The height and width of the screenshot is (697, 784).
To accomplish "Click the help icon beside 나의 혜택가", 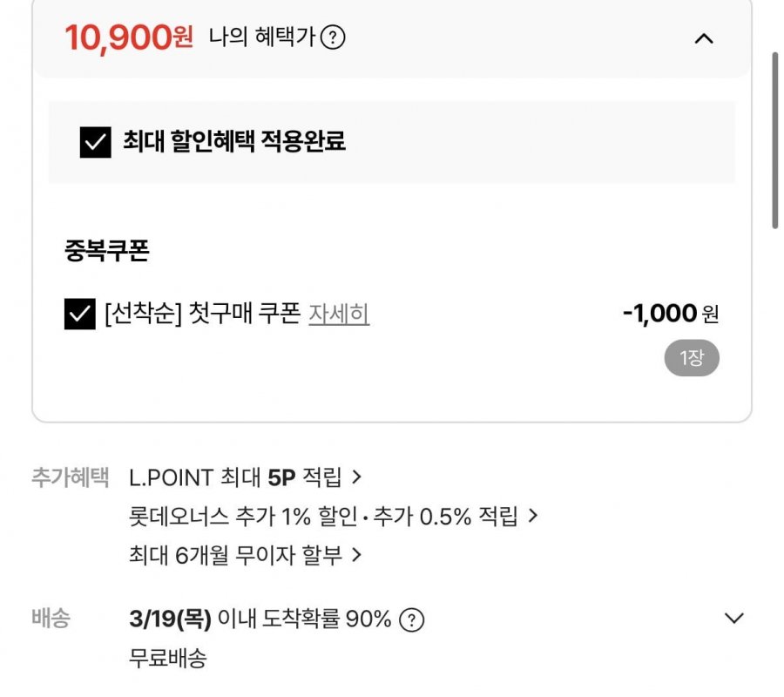I will 333,38.
